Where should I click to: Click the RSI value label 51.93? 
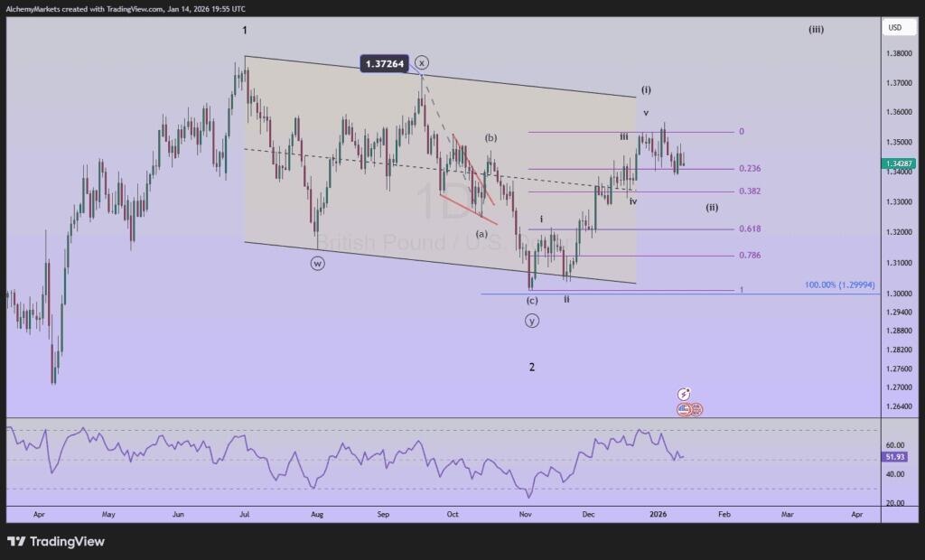click(x=896, y=457)
